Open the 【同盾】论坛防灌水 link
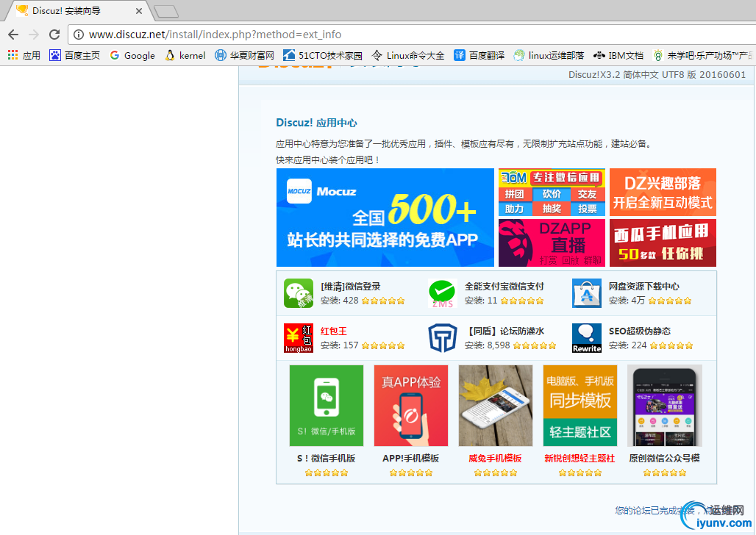756x535 pixels. click(504, 331)
